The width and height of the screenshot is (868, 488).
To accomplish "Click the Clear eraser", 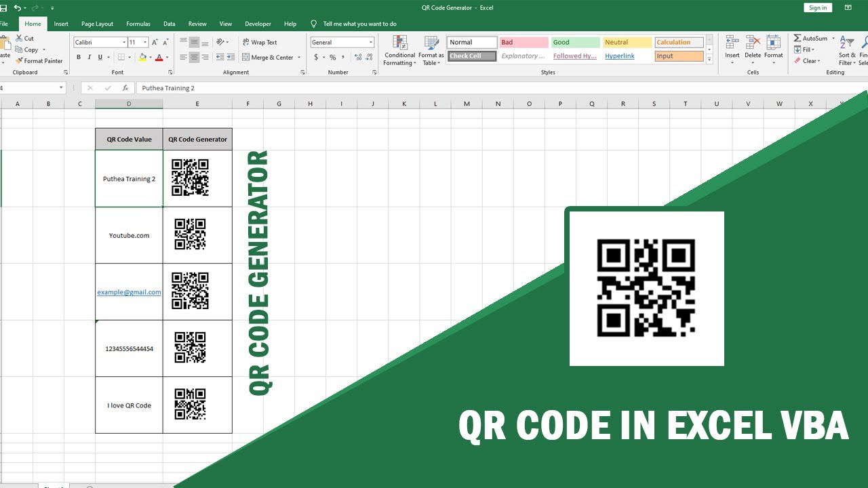I will pos(797,61).
